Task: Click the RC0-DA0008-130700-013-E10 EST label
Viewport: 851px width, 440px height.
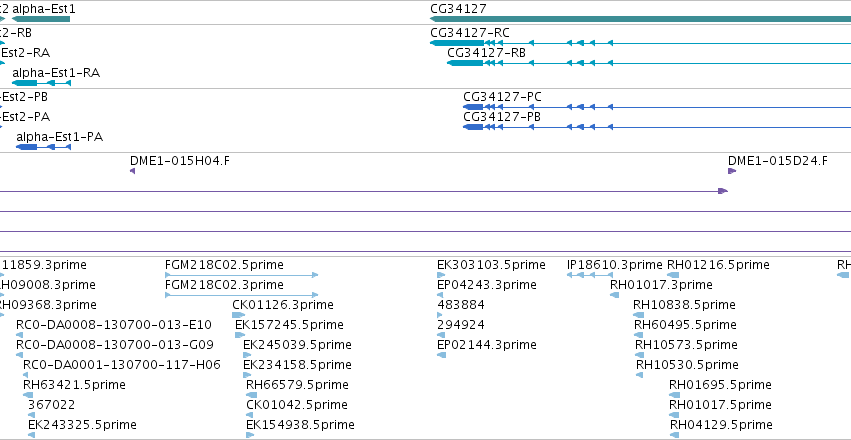Action: tap(114, 324)
